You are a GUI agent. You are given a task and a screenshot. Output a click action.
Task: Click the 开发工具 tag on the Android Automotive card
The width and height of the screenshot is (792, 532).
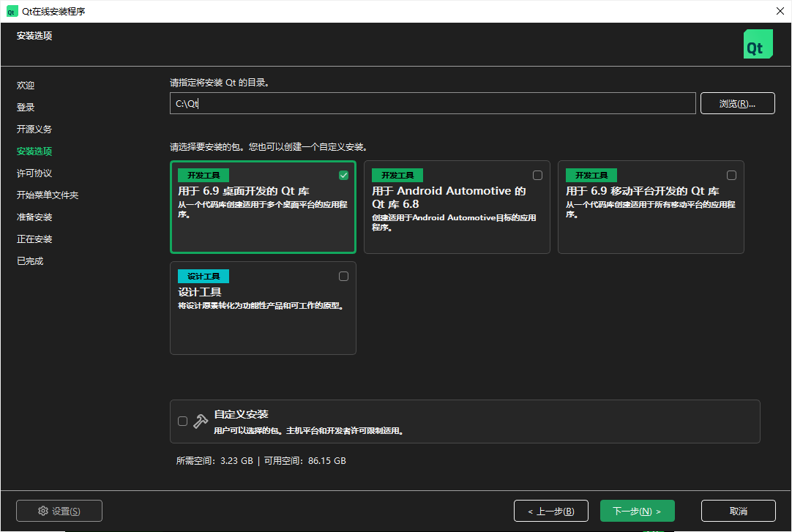pos(397,175)
